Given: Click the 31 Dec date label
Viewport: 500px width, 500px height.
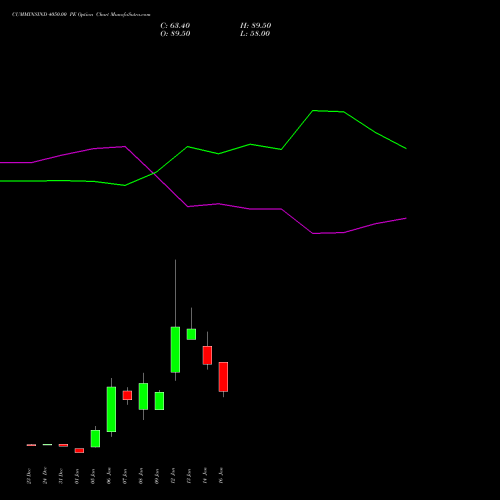Looking at the screenshot, I should [61, 476].
